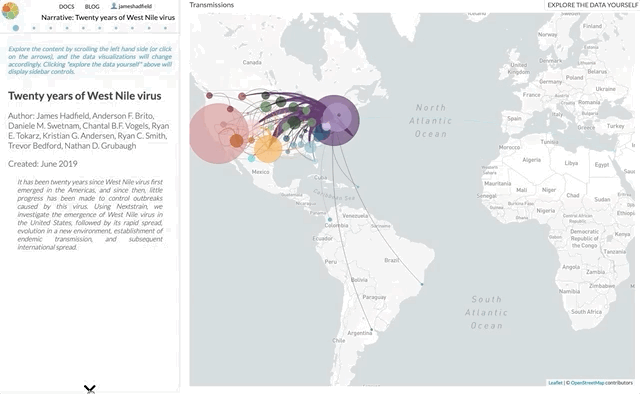This screenshot has height=394, width=640.
Task: Click the small blue dot in Colombia
Action: coord(330,220)
